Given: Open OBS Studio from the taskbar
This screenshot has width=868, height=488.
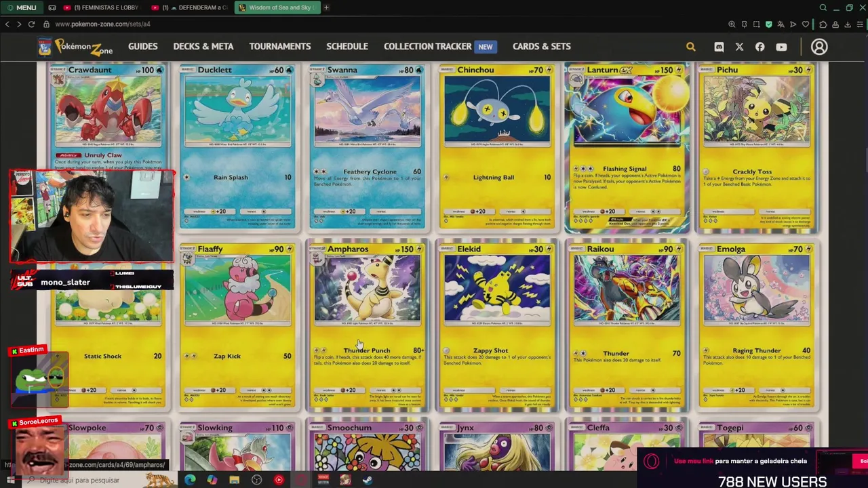Looking at the screenshot, I should click(256, 480).
